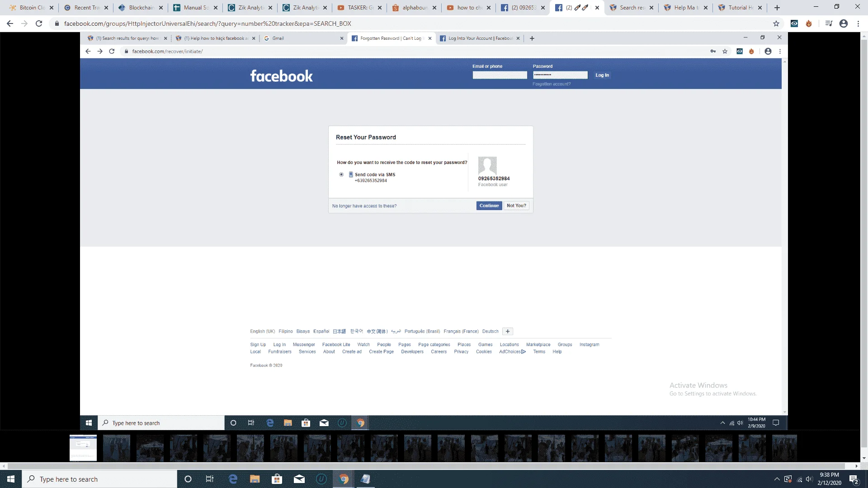Open Cortana from the bottom taskbar
Viewport: 868px width, 488px height.
point(188,479)
